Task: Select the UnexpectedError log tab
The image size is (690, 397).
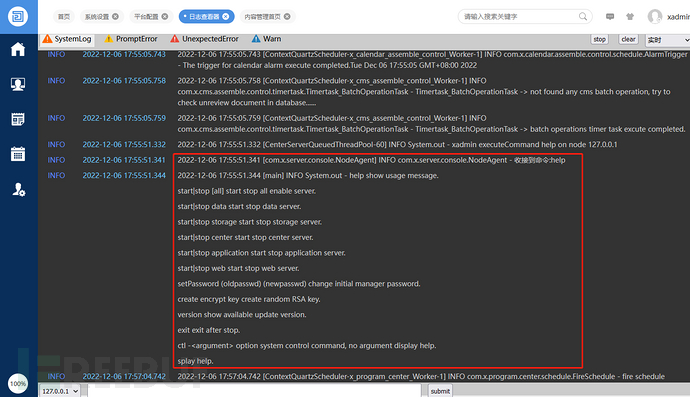Action: pyautogui.click(x=204, y=39)
